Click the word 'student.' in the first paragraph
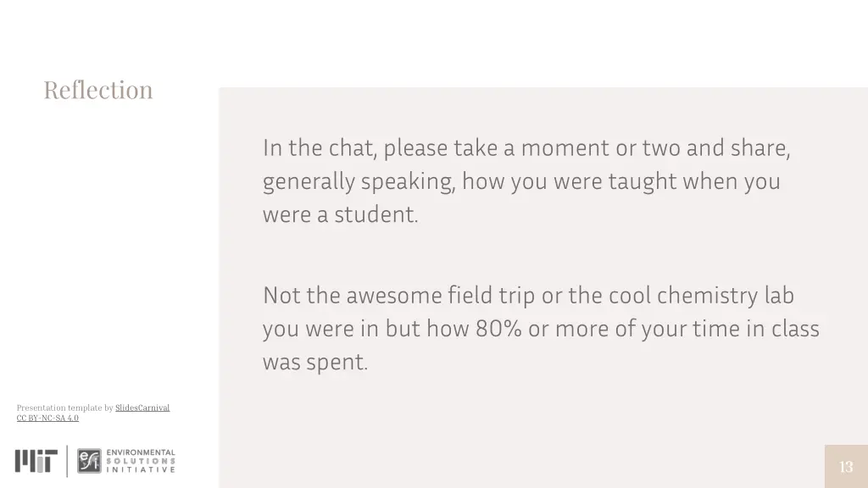 click(376, 214)
